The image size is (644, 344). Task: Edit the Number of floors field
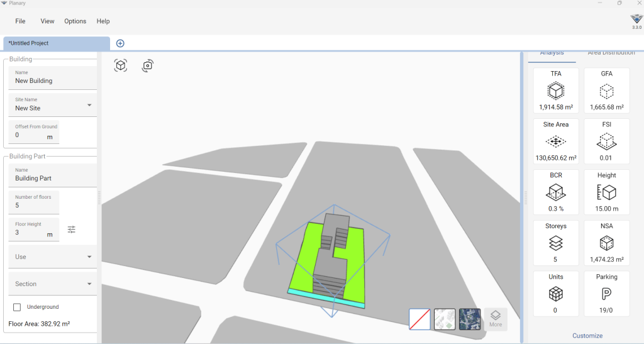click(x=34, y=203)
